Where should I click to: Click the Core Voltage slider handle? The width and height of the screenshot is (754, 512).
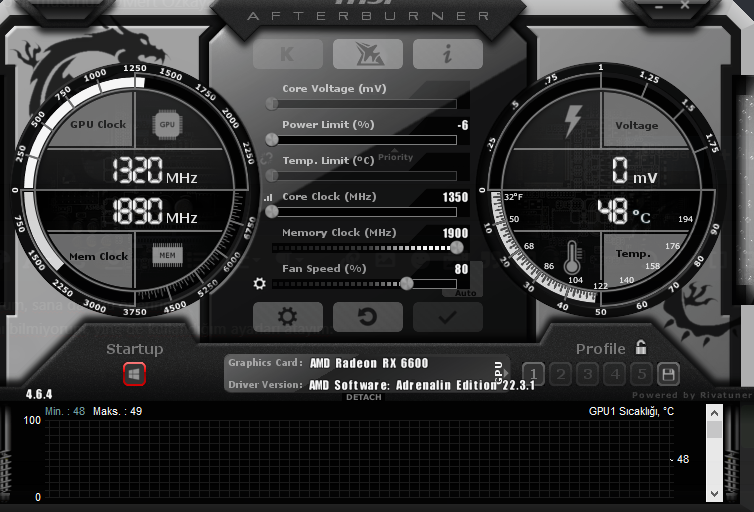tap(272, 103)
